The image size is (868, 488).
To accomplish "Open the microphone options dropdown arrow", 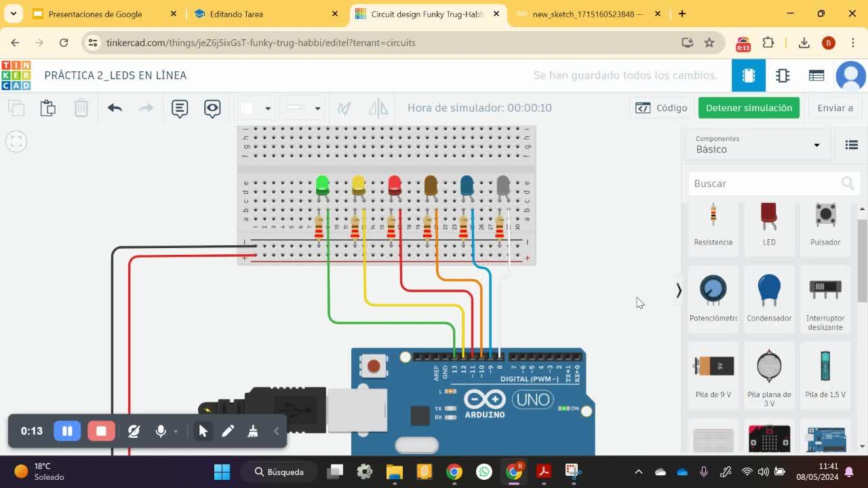I will pos(176,431).
